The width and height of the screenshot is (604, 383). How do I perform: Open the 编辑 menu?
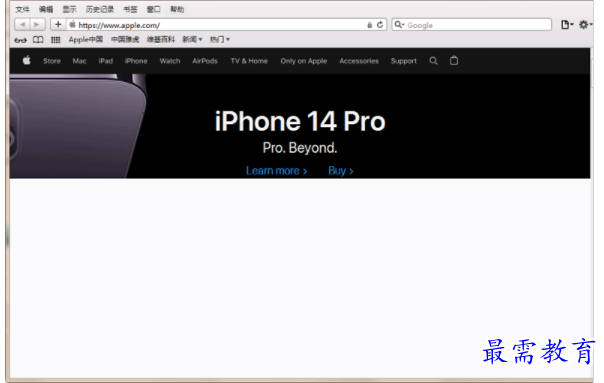click(x=46, y=9)
